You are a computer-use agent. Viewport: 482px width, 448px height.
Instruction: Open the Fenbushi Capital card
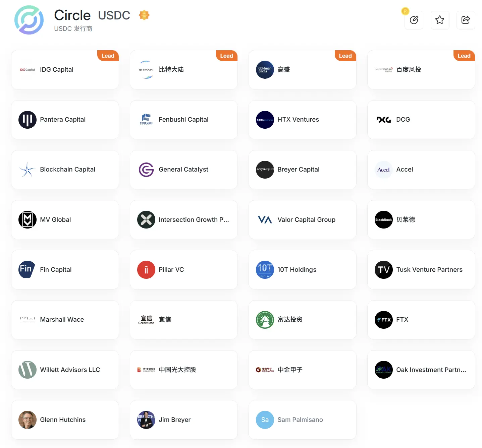point(183,120)
